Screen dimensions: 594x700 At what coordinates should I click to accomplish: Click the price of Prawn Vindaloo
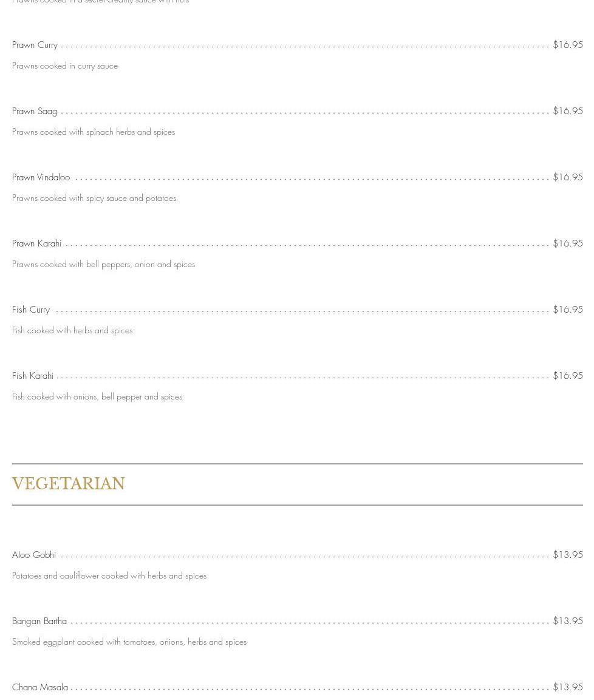click(x=567, y=177)
